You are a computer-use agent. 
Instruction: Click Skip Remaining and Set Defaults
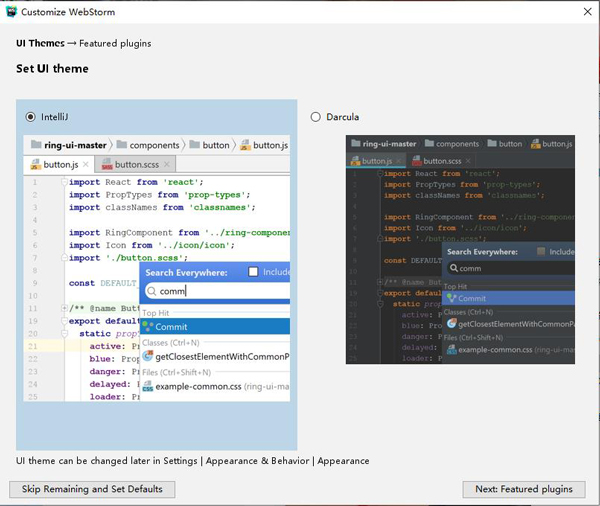(x=92, y=489)
